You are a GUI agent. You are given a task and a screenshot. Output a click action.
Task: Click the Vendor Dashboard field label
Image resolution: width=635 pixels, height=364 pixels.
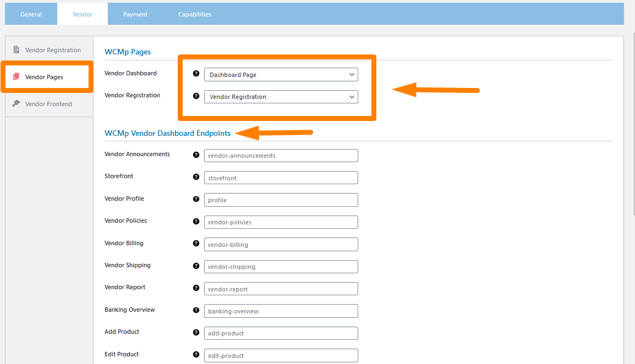130,73
